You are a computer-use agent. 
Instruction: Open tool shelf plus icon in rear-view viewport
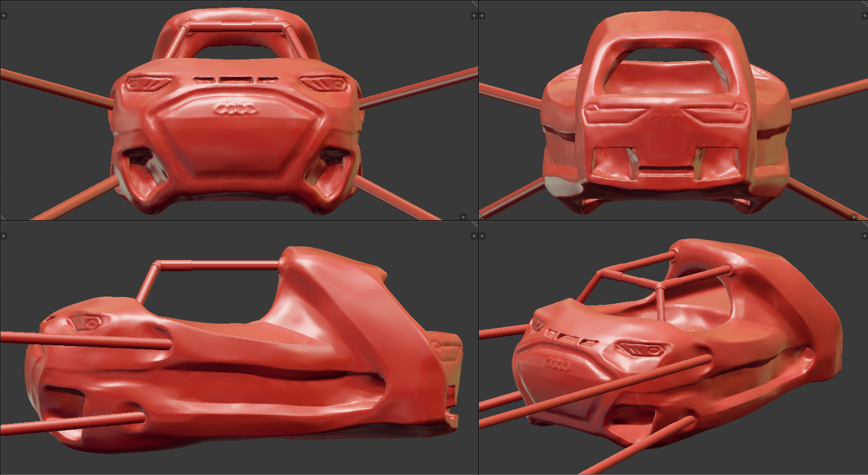[x=482, y=16]
